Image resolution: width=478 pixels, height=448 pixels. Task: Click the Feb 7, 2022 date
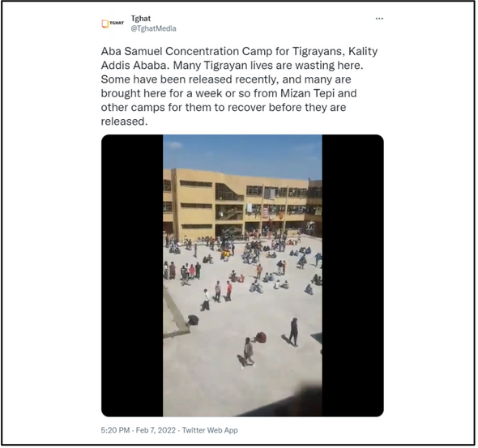(x=156, y=430)
